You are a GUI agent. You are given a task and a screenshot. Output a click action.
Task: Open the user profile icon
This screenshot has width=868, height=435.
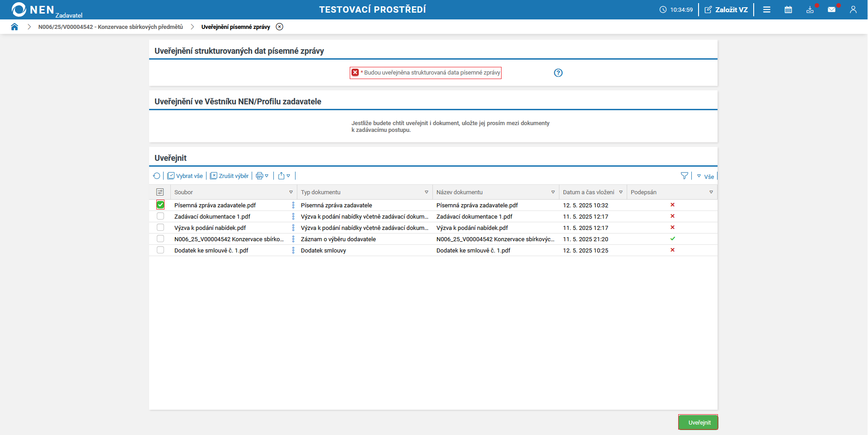(x=853, y=9)
